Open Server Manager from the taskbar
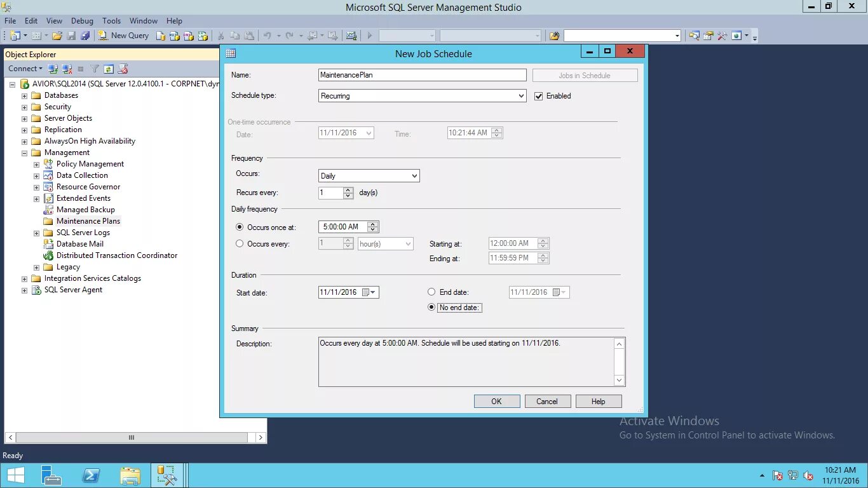This screenshot has width=868, height=488. tap(51, 476)
